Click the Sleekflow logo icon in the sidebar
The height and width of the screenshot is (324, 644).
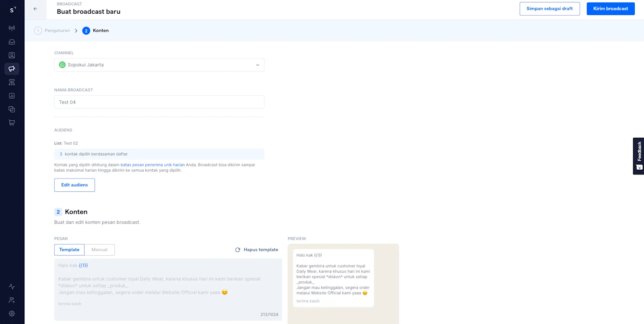(x=12, y=9)
